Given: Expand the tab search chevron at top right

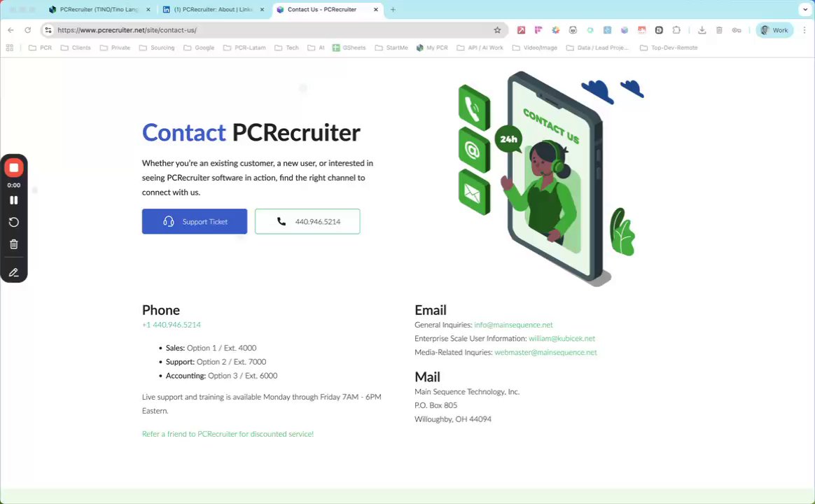Looking at the screenshot, I should click(805, 9).
